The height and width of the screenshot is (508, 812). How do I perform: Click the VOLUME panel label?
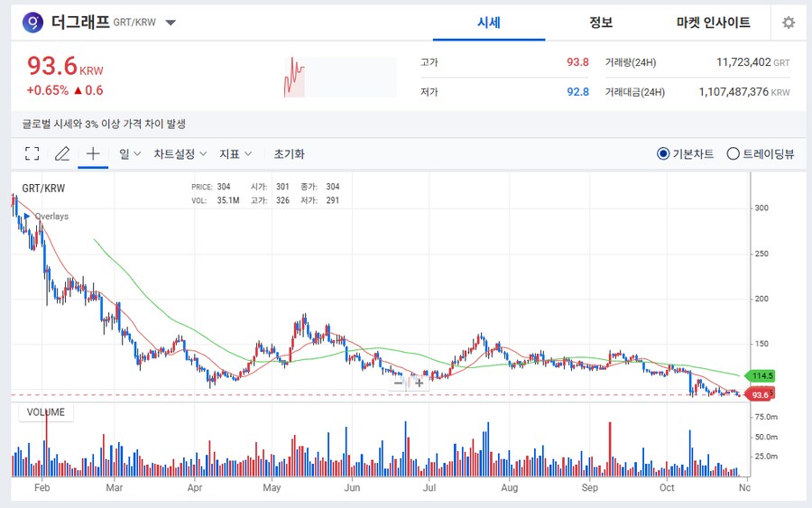[46, 412]
